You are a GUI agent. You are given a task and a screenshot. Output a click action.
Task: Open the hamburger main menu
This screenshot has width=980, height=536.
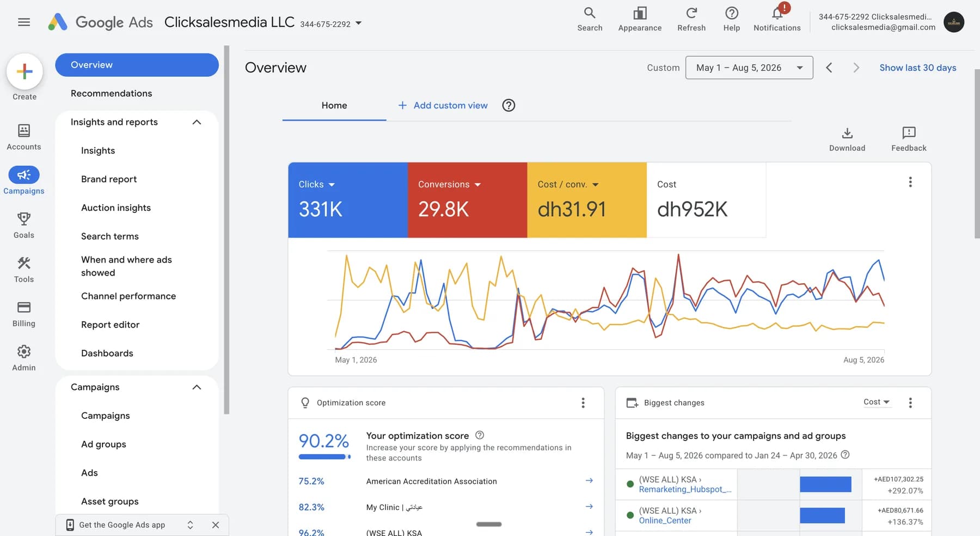point(24,22)
